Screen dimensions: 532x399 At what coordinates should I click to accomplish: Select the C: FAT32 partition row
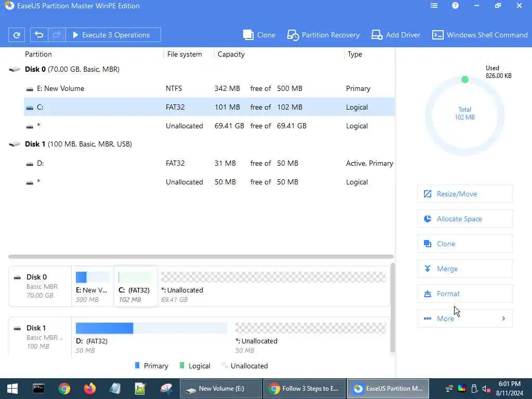(209, 107)
